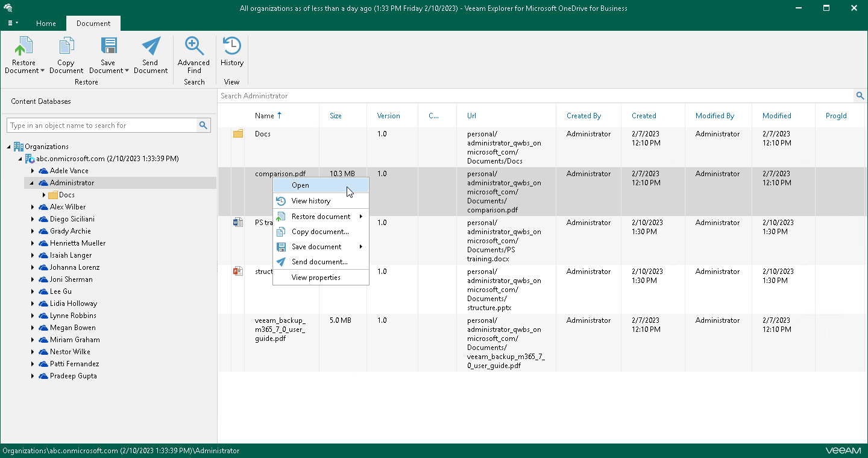Focus the Search Administrator field
Viewport: 868px width, 458px height.
pyautogui.click(x=536, y=96)
